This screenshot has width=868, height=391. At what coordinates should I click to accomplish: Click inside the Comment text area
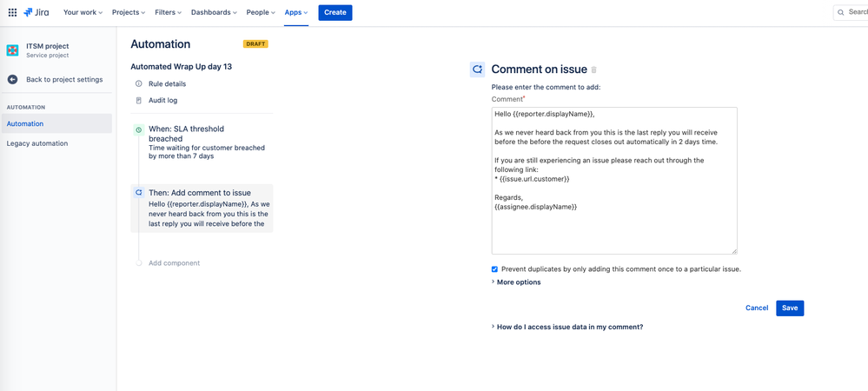coord(614,181)
